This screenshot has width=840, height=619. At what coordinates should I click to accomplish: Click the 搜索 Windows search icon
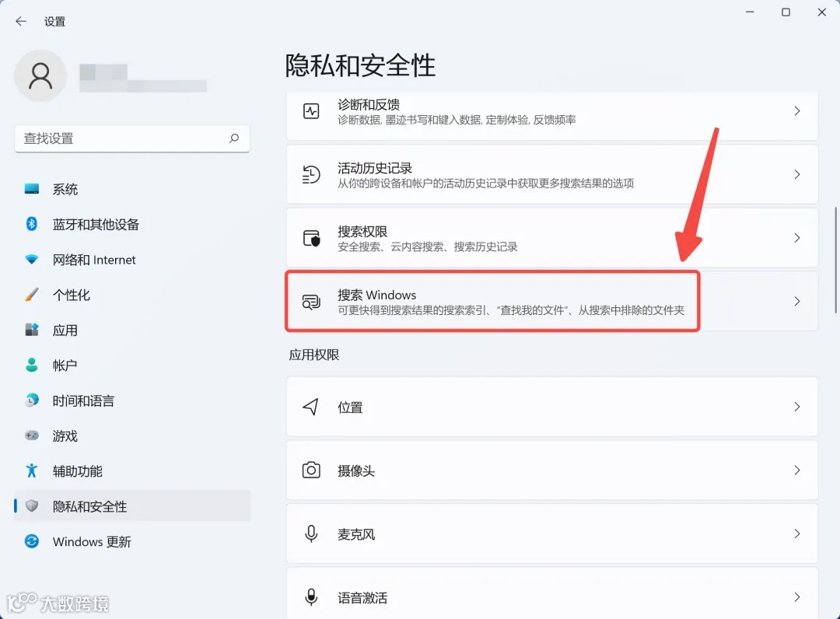[311, 302]
